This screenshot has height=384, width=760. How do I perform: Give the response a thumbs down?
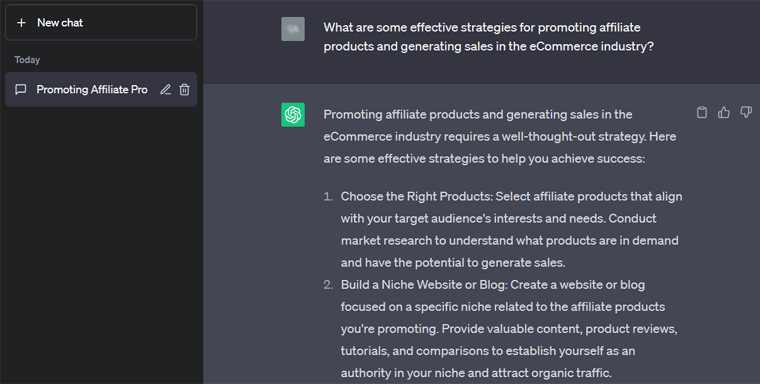(x=746, y=112)
